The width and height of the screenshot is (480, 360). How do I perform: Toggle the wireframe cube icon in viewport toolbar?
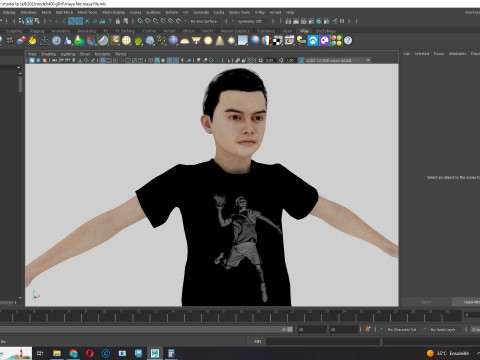(151, 60)
